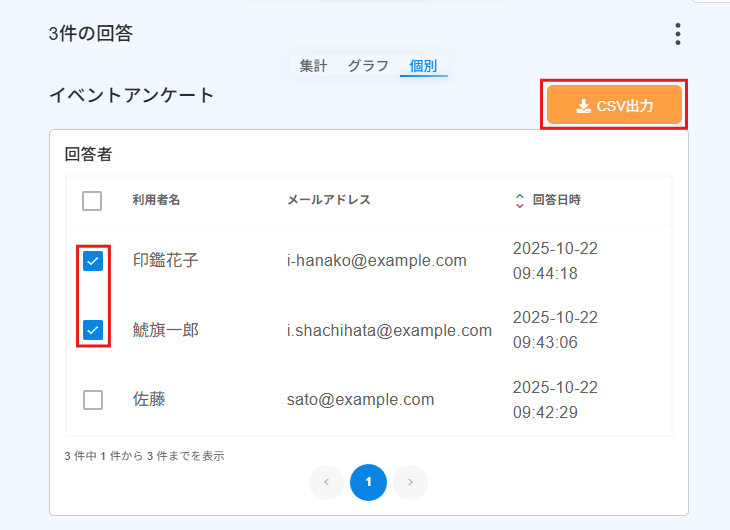Click the response date 2025-10-22 09:42:29
Screen dimensions: 730x530
point(555,400)
